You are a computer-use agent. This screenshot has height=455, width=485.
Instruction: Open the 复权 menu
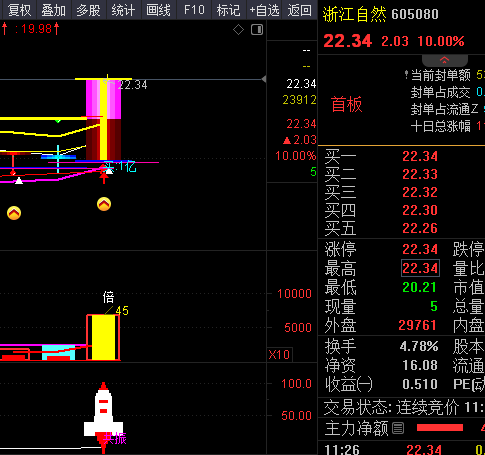click(x=19, y=10)
